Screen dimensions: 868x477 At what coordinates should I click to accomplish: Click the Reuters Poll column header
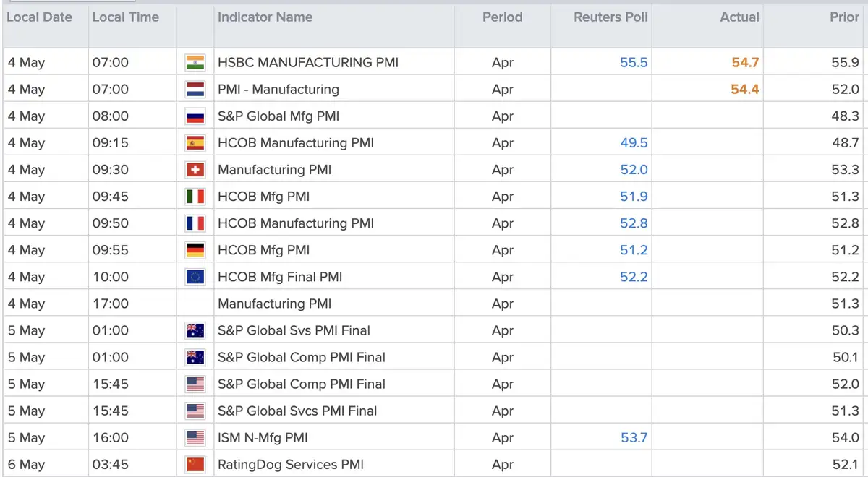tap(611, 17)
